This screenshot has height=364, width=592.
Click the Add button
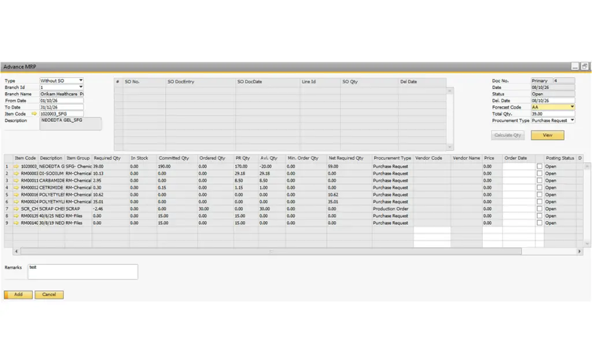[18, 295]
